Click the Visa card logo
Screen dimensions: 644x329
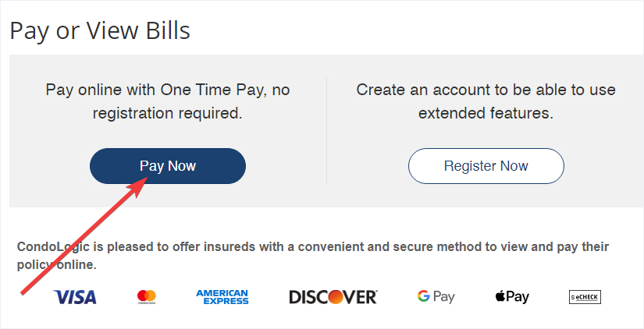tap(75, 296)
